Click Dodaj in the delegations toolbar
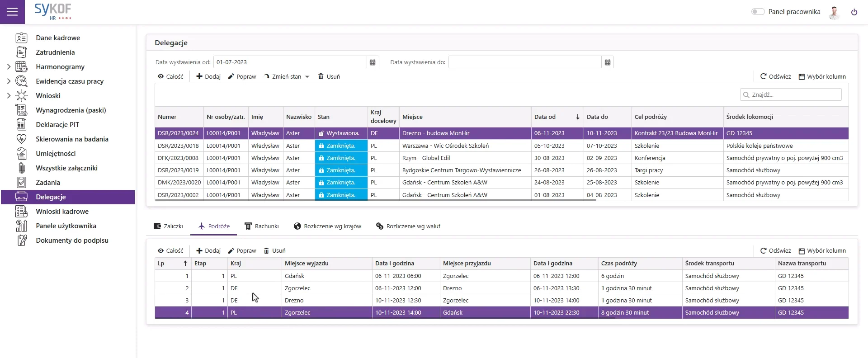Screen dimensions: 868x358 tap(208, 77)
